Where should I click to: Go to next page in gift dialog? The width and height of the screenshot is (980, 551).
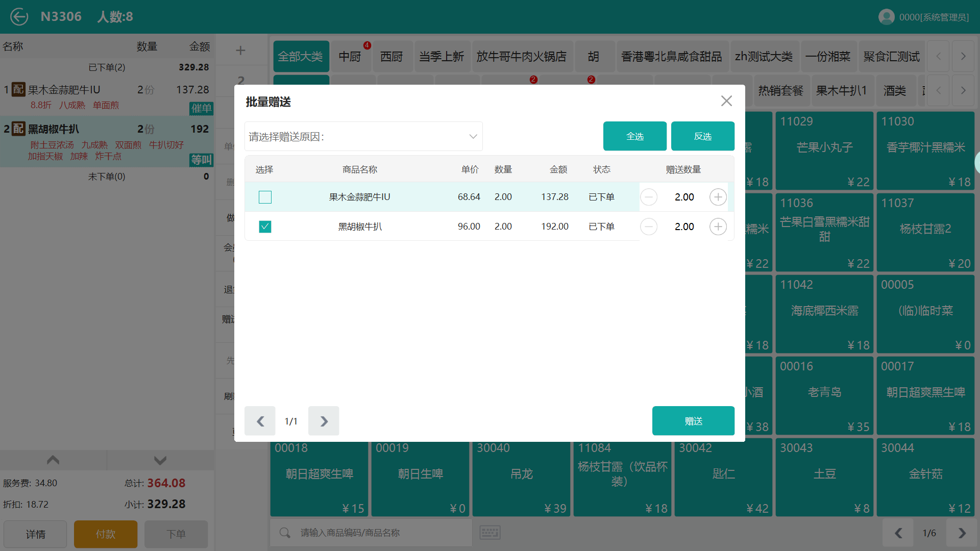pos(324,421)
